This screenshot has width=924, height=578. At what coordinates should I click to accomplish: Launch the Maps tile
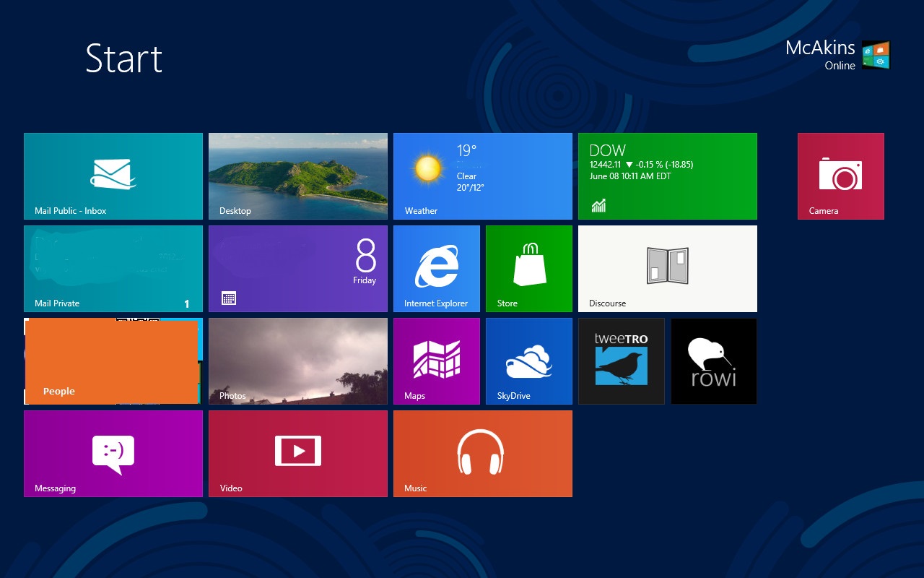pos(436,361)
